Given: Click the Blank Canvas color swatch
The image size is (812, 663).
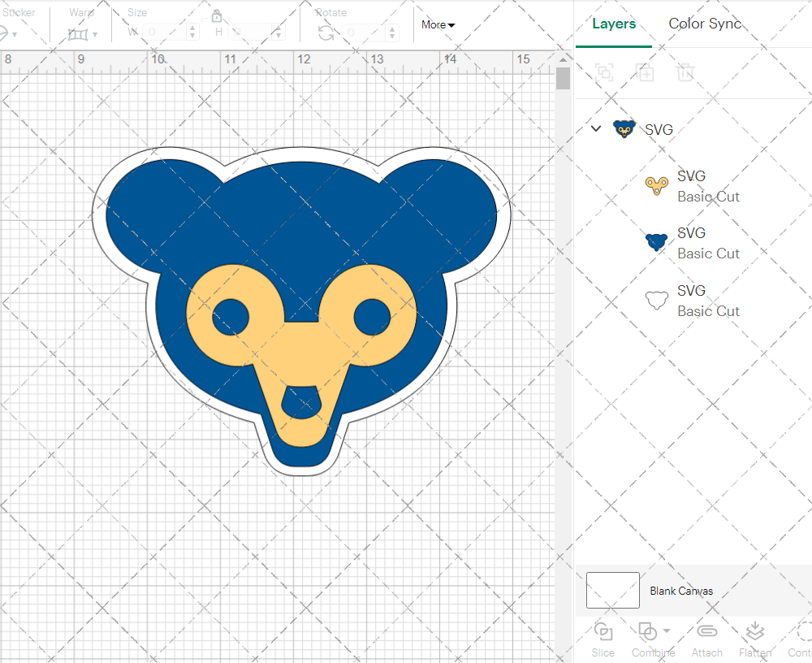Looking at the screenshot, I should [612, 591].
